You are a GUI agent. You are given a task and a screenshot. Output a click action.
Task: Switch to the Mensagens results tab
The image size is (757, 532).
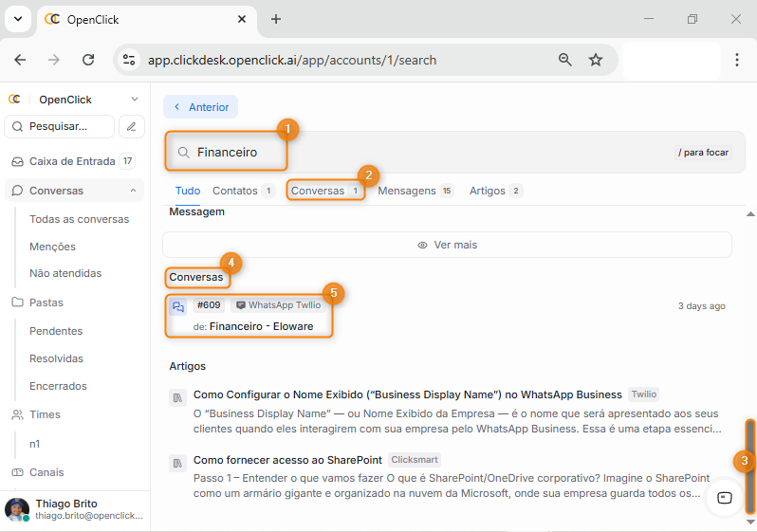[x=415, y=191]
